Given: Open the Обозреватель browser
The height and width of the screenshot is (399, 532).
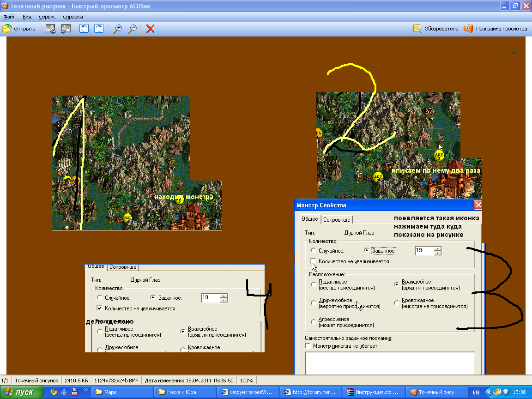Looking at the screenshot, I should tap(435, 29).
